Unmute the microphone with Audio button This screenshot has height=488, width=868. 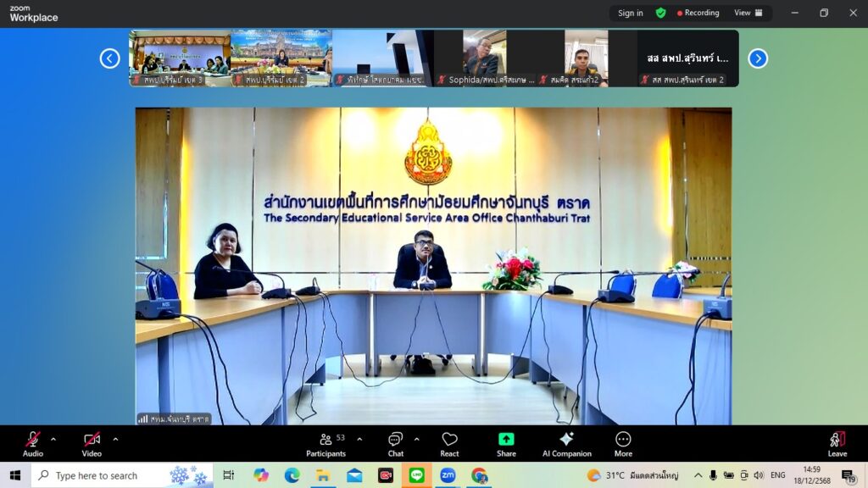point(33,440)
